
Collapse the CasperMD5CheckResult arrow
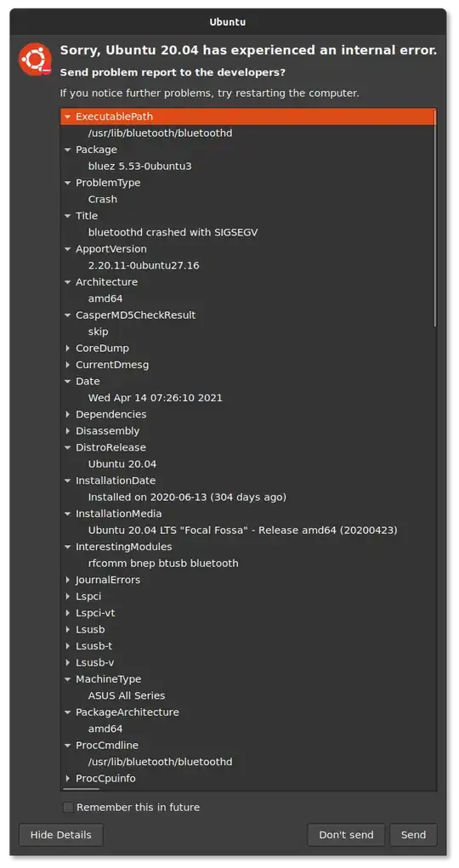[x=67, y=315]
